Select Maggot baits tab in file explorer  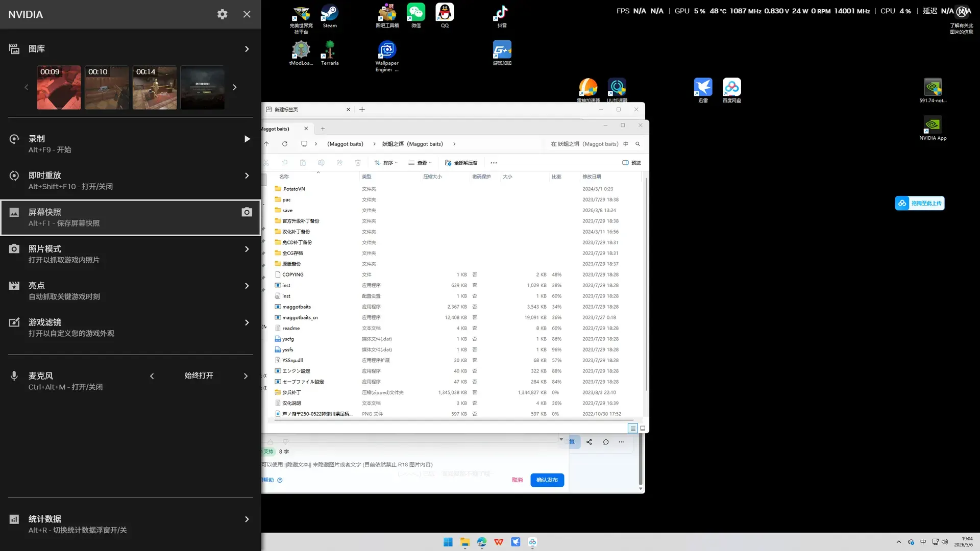click(283, 129)
